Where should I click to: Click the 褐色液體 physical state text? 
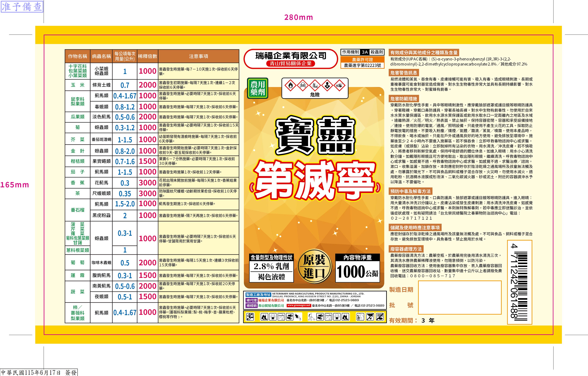(x=272, y=277)
